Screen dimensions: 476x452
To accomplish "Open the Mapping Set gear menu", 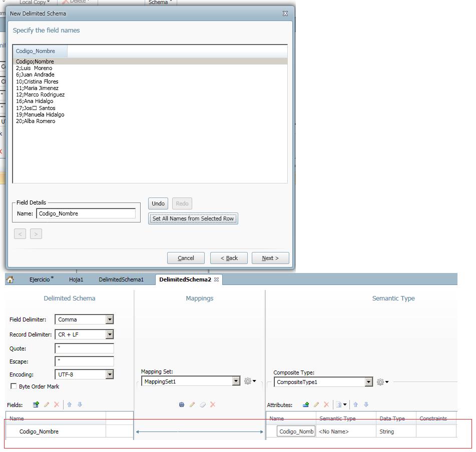I will coord(249,381).
